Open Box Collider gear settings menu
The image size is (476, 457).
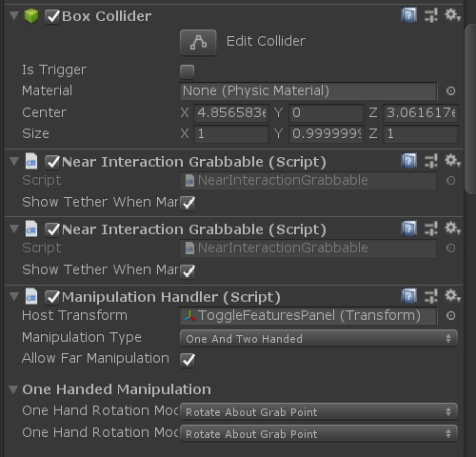pyautogui.click(x=452, y=15)
